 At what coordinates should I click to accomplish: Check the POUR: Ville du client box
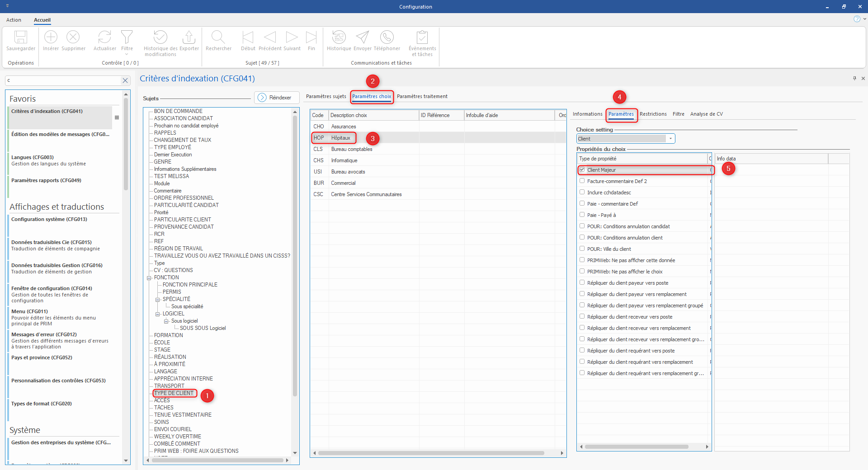coord(582,249)
